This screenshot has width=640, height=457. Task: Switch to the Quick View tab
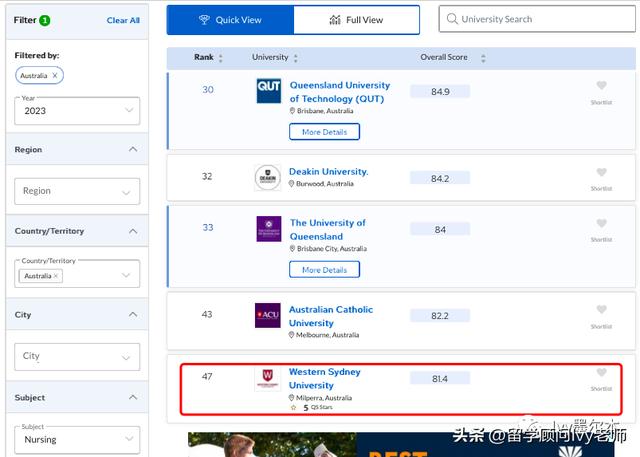coord(230,20)
